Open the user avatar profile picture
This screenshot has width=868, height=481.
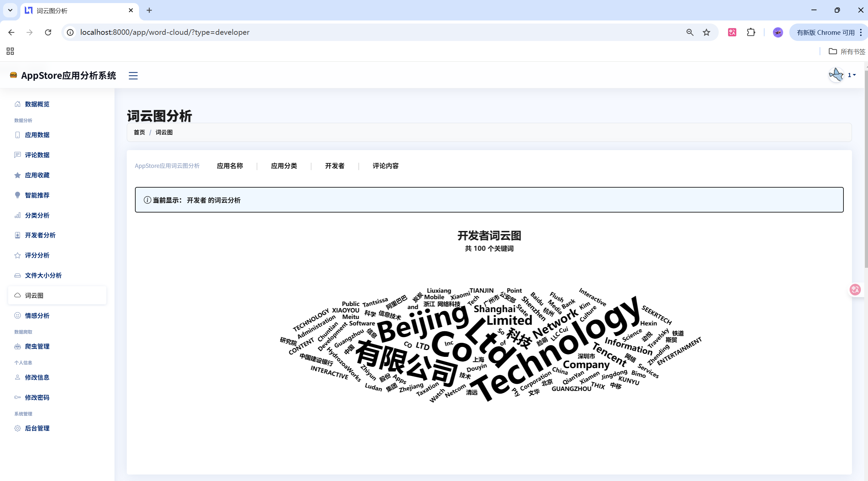point(836,75)
